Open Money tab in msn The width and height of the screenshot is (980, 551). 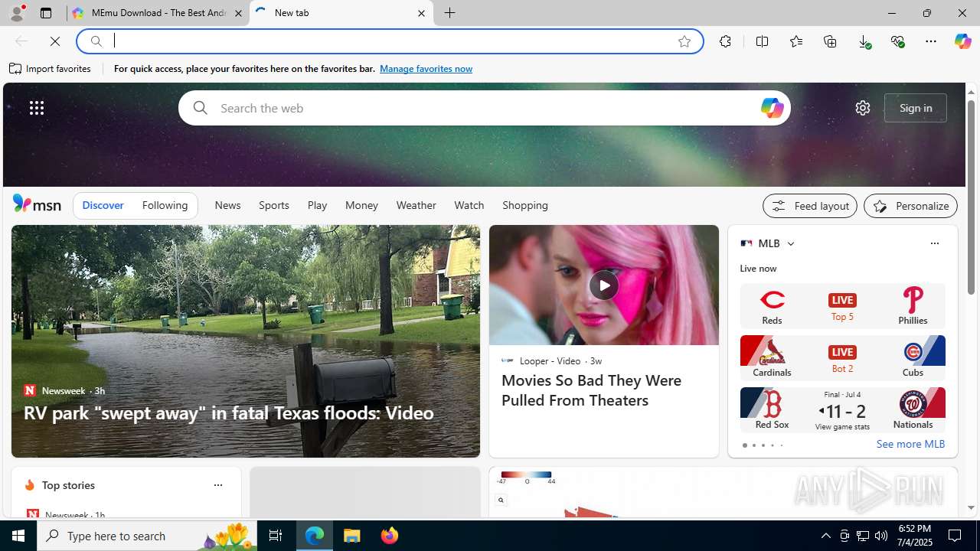[361, 205]
